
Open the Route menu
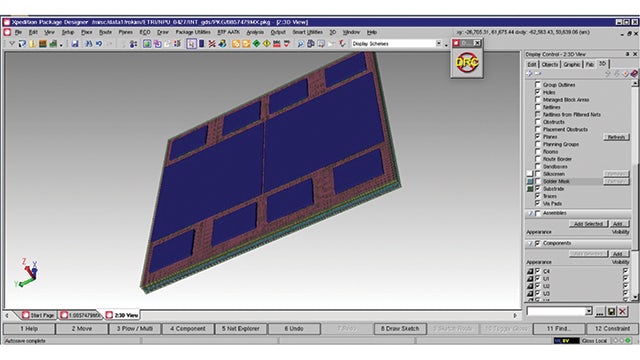[105, 32]
